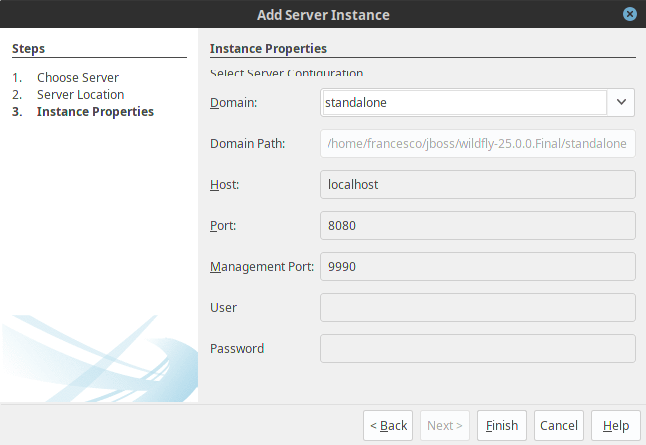This screenshot has width=646, height=445.
Task: Click the Port: label
Action: [223, 225]
